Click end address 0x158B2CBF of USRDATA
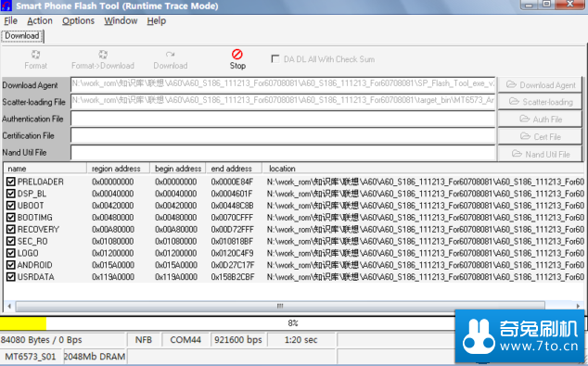The height and width of the screenshot is (366, 588). click(x=233, y=277)
